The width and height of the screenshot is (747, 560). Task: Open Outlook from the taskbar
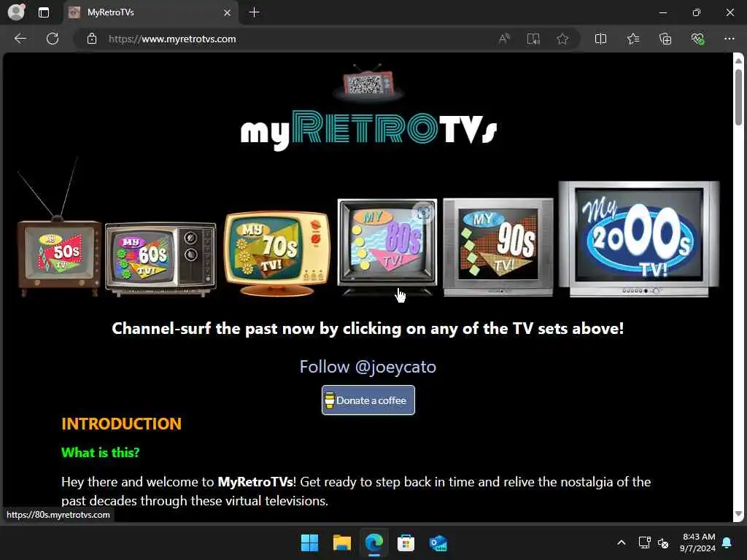438,542
